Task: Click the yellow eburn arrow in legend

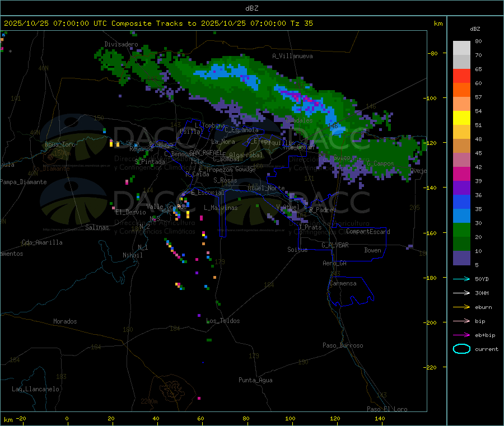Action: click(461, 307)
